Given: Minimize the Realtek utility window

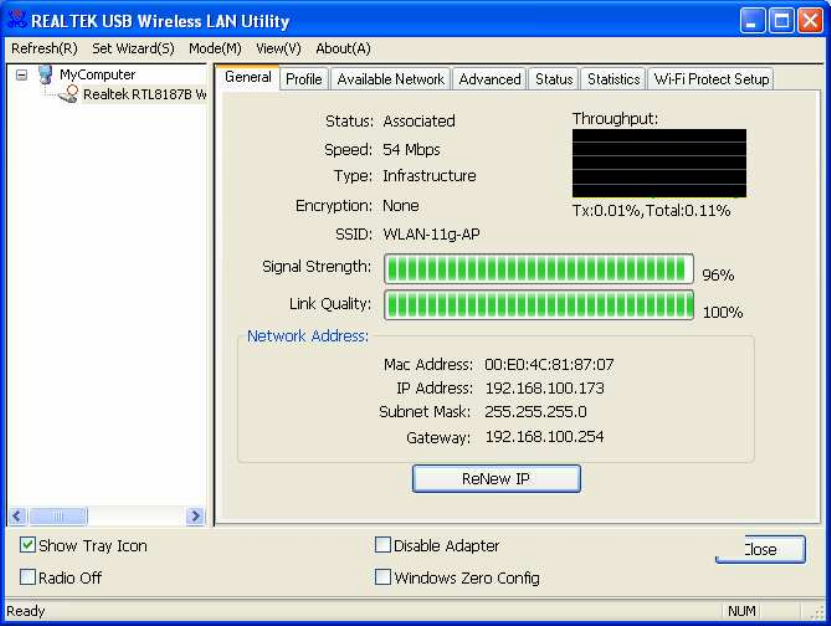Looking at the screenshot, I should click(753, 21).
